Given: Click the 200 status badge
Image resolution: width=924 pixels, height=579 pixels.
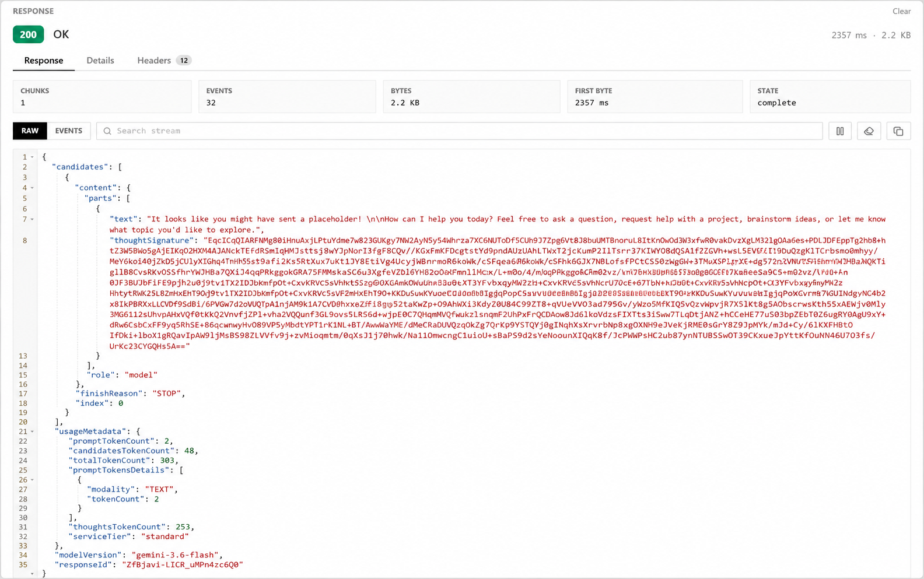Looking at the screenshot, I should (x=28, y=34).
